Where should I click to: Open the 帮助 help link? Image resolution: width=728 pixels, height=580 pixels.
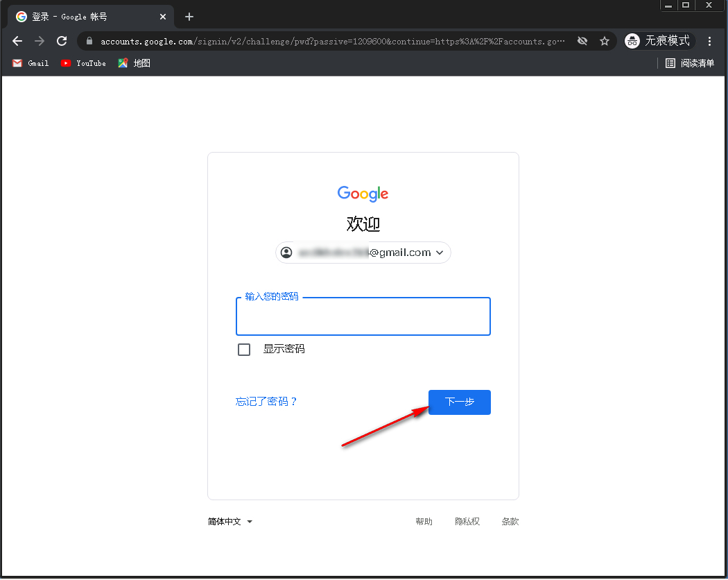point(424,522)
